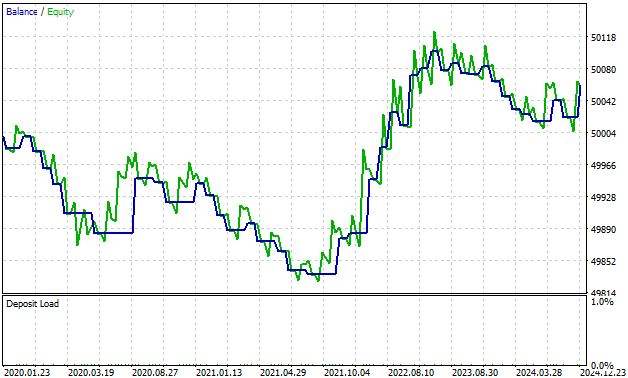This screenshot has width=628, height=378.
Task: Click the 1.0% deposit load value
Action: tap(602, 302)
